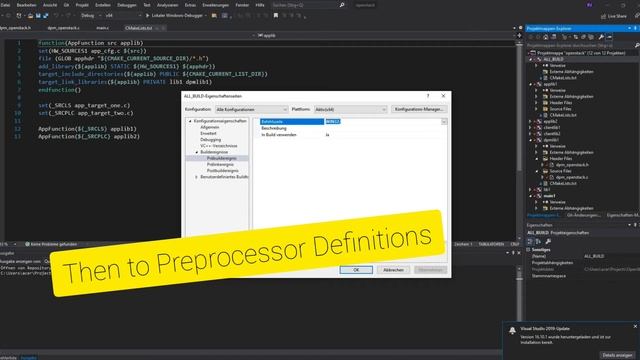Expand the lib1 project node
Viewport: 640px width, 360px height.
[531, 189]
